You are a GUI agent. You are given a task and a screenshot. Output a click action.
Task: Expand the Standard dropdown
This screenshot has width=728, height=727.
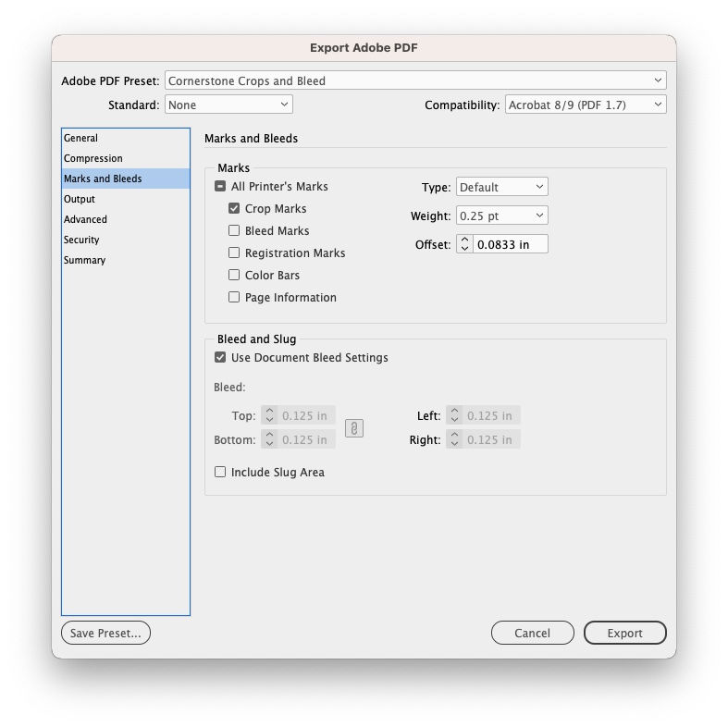point(228,105)
